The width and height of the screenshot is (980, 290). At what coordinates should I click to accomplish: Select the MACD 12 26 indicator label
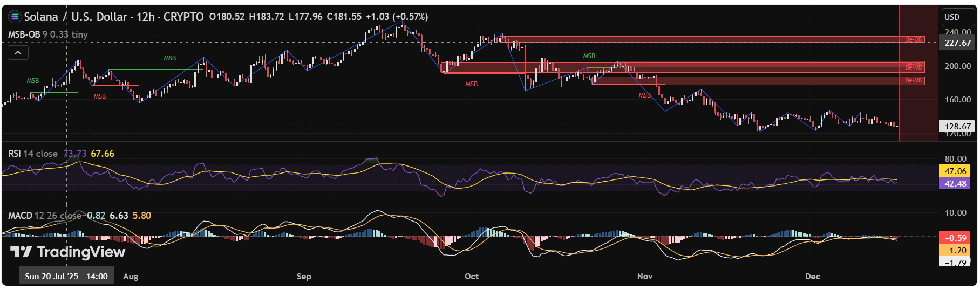tap(44, 216)
